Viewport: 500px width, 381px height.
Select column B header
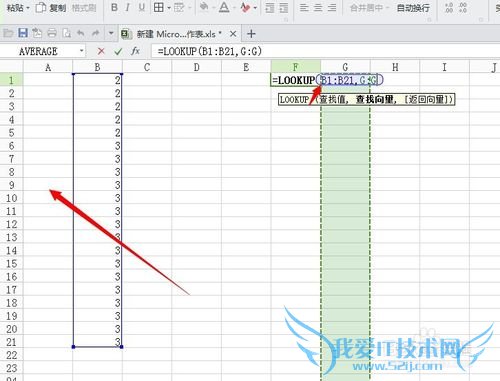click(97, 67)
